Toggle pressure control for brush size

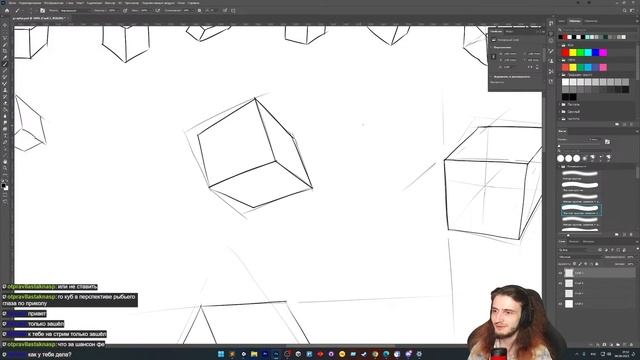[225, 11]
